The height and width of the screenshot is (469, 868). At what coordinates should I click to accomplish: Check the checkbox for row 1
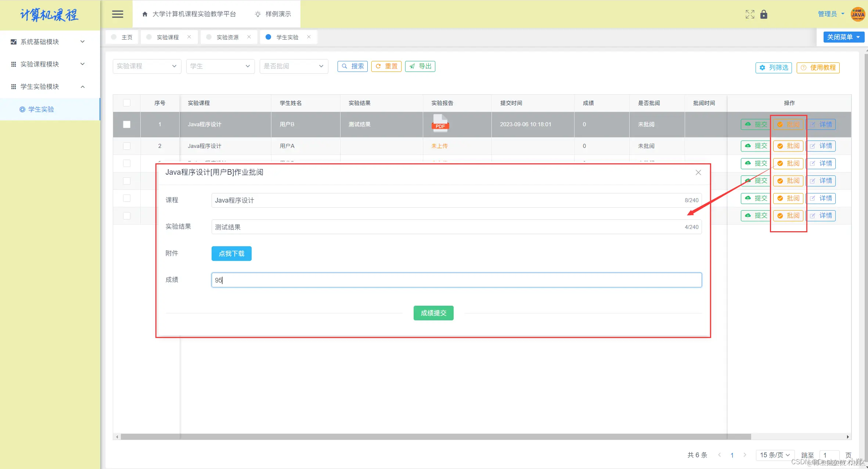click(127, 124)
